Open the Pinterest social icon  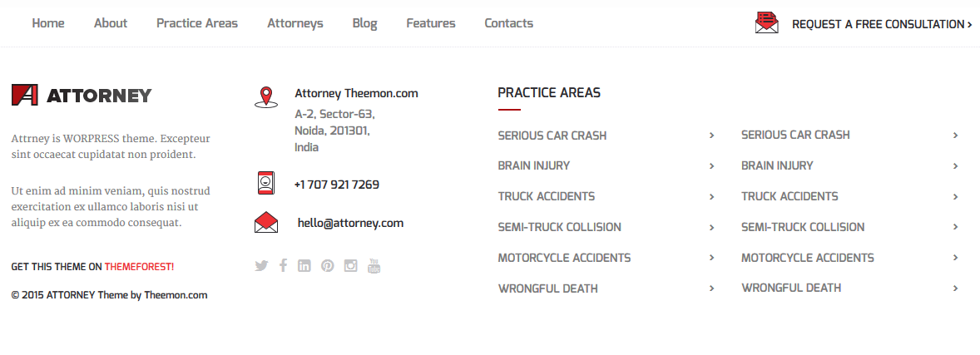click(x=327, y=266)
